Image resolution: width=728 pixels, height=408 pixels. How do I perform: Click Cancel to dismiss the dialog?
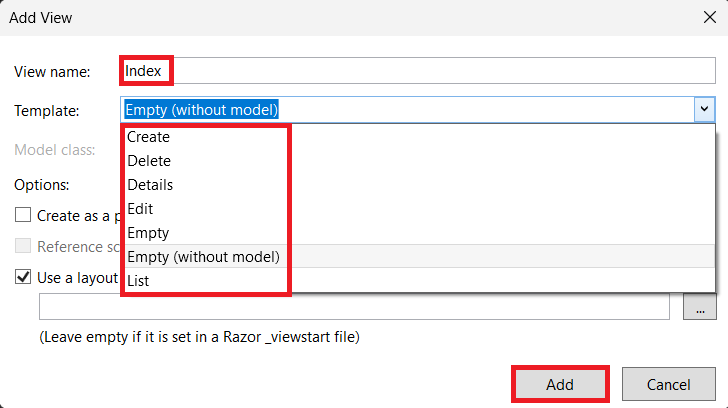coord(669,385)
